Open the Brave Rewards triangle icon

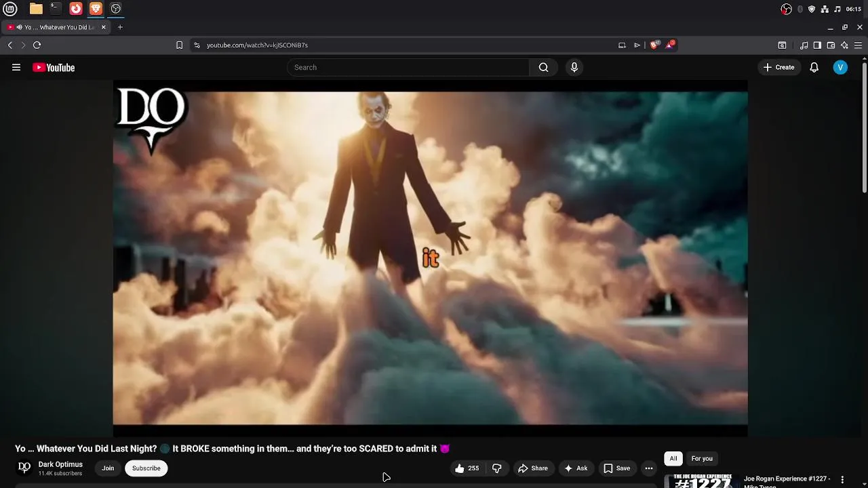coord(670,45)
